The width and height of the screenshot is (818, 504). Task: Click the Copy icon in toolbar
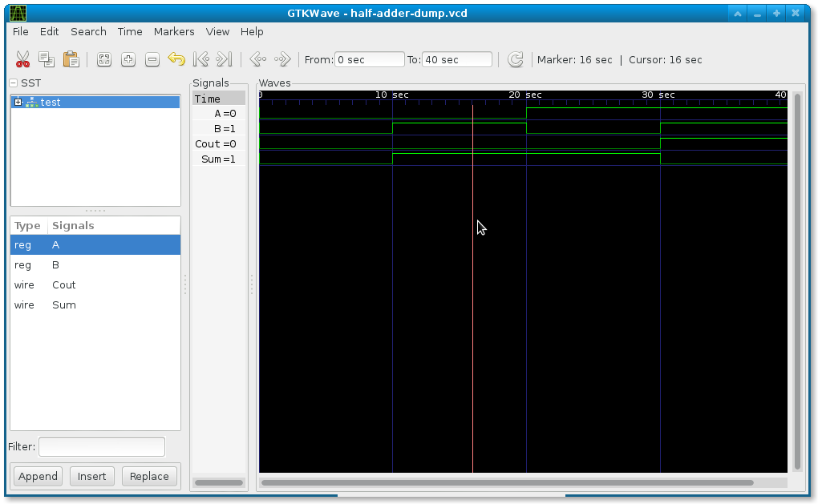coord(47,59)
